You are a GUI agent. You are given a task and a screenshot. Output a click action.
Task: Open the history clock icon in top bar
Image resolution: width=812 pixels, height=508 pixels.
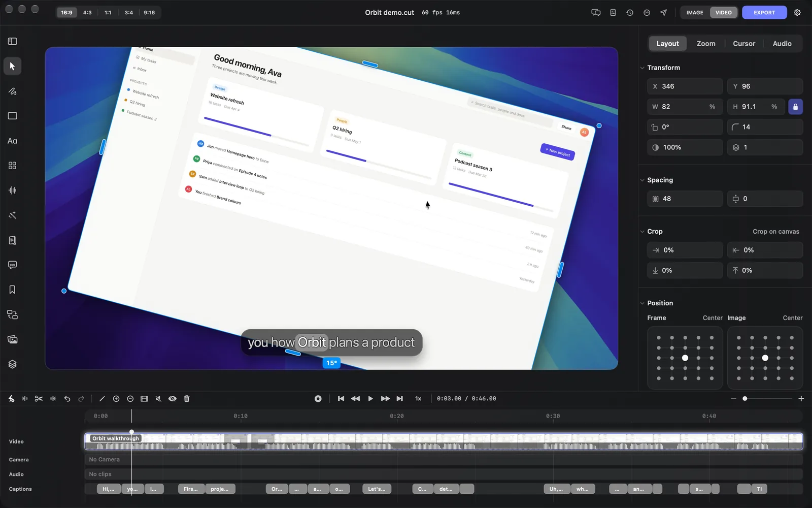coord(630,13)
